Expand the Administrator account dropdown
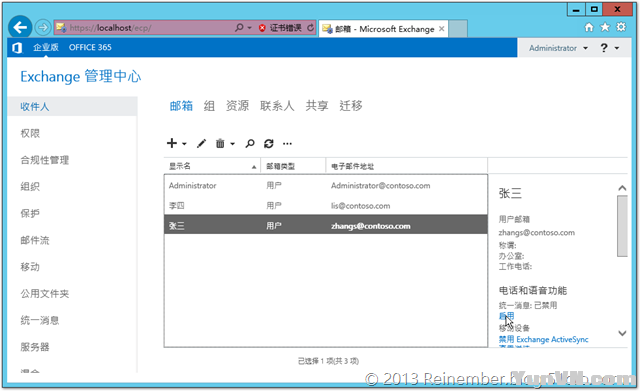 point(558,48)
